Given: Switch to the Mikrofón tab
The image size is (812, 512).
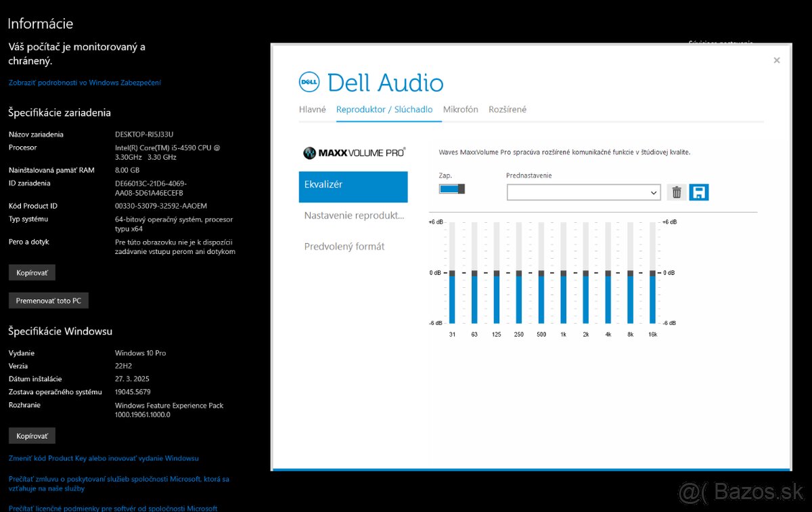Looking at the screenshot, I should point(461,109).
